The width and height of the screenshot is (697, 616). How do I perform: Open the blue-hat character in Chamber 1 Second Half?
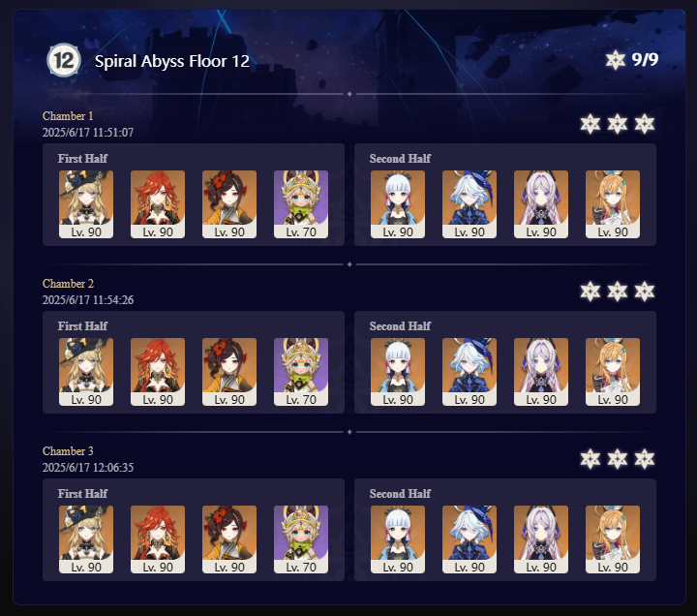point(470,204)
